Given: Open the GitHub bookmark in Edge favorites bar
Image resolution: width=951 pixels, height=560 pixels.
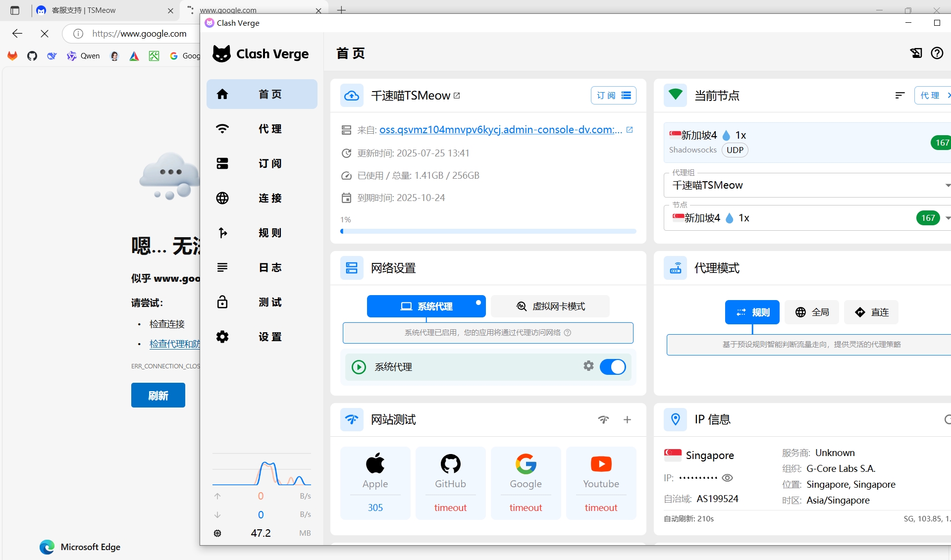Looking at the screenshot, I should pos(32,56).
